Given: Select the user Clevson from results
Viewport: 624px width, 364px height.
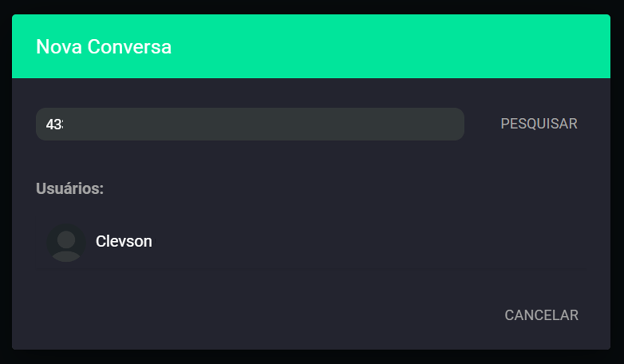Looking at the screenshot, I should [312, 243].
